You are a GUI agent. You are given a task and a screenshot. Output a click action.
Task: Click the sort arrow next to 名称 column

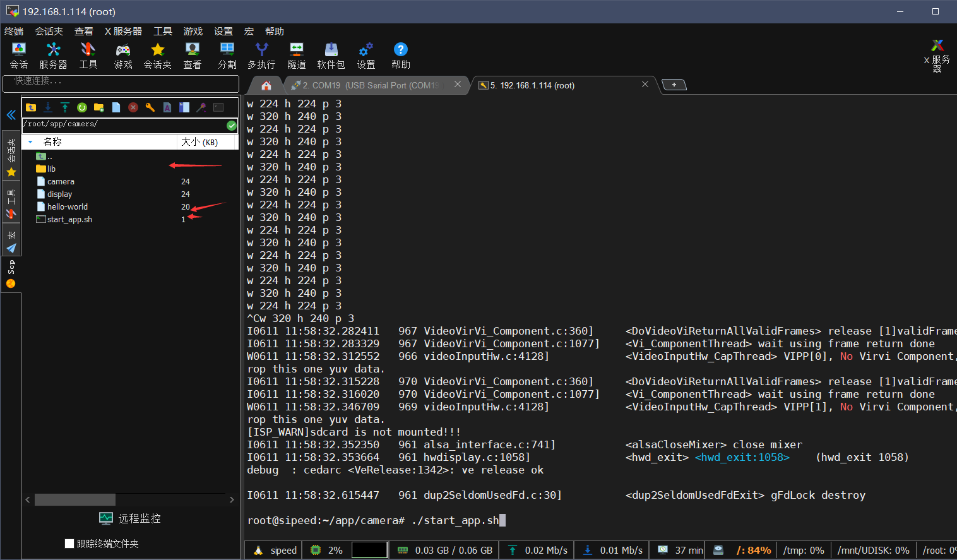tap(30, 142)
